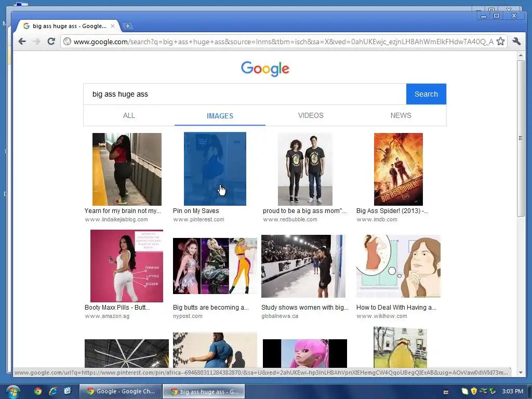532x399 pixels.
Task: Click the scrollbar up arrow
Action: [x=521, y=55]
